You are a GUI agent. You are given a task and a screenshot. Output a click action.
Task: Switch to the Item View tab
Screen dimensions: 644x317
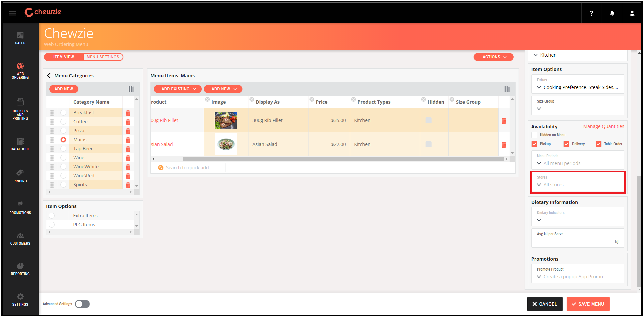[64, 57]
